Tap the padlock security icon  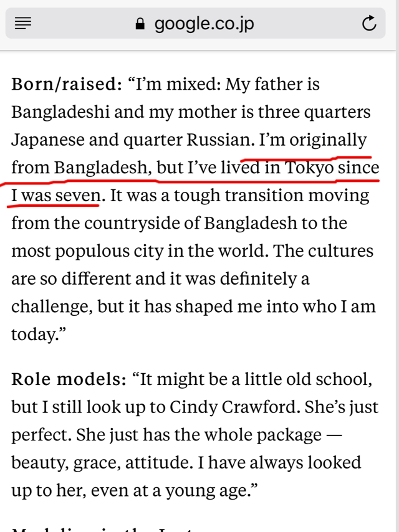(140, 24)
